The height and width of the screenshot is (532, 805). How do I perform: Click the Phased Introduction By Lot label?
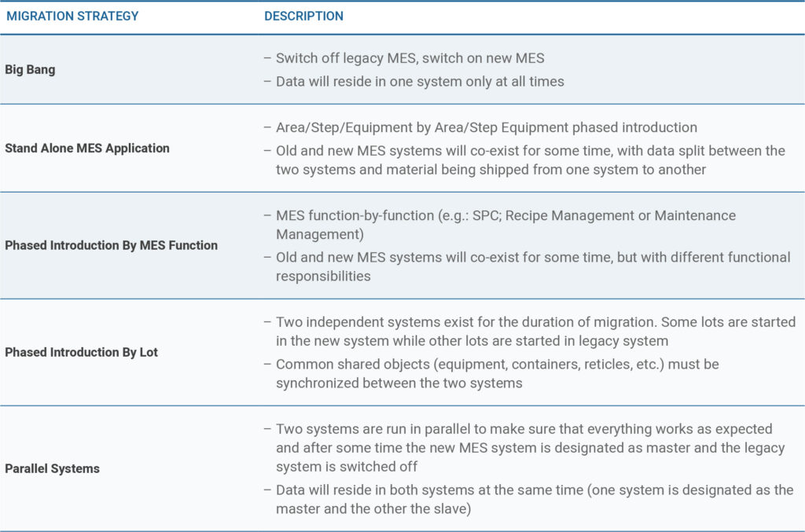(81, 352)
